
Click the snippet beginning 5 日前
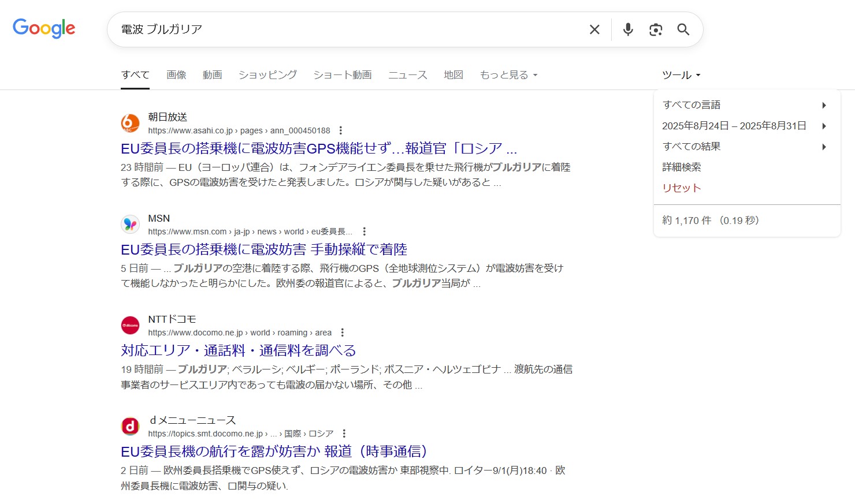342,276
